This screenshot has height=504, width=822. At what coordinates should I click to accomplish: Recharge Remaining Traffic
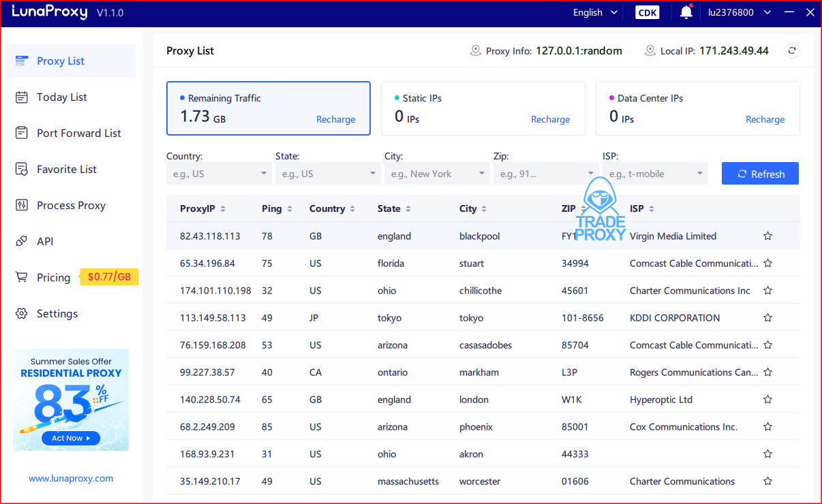pyautogui.click(x=335, y=119)
